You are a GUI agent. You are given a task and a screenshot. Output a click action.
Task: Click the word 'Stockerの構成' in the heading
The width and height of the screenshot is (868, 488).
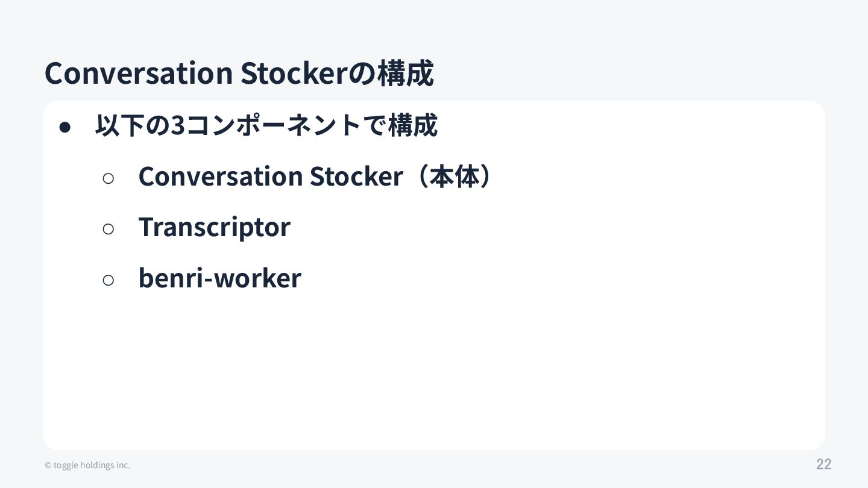(x=336, y=74)
